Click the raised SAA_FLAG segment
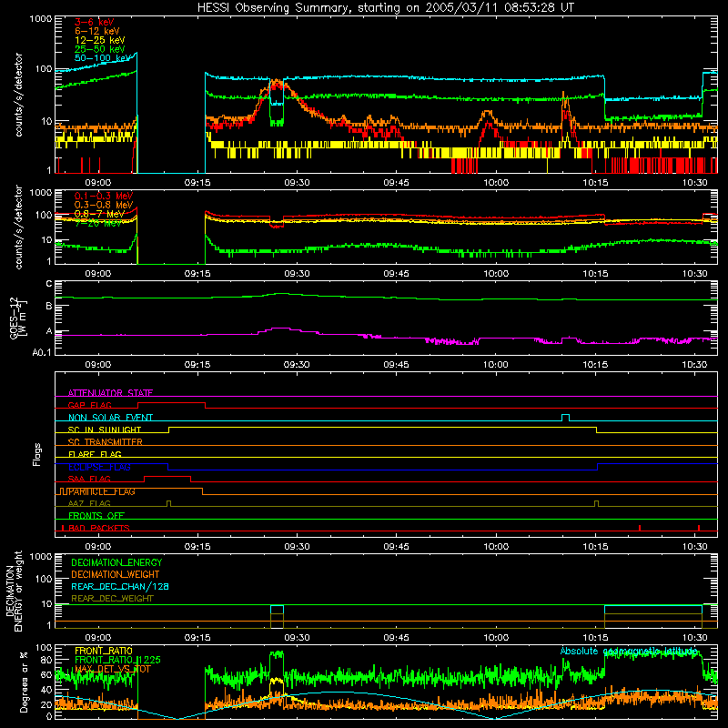Screen dimensions: 728x728 pos(167,477)
